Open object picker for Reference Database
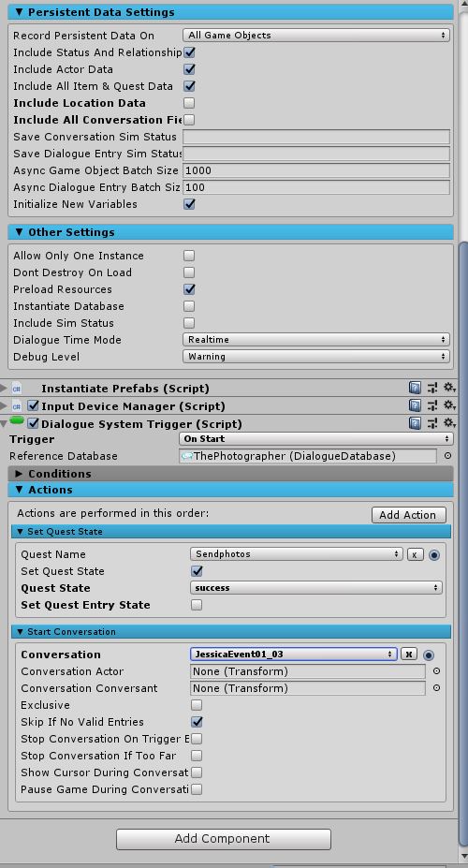468x868 pixels. click(447, 456)
